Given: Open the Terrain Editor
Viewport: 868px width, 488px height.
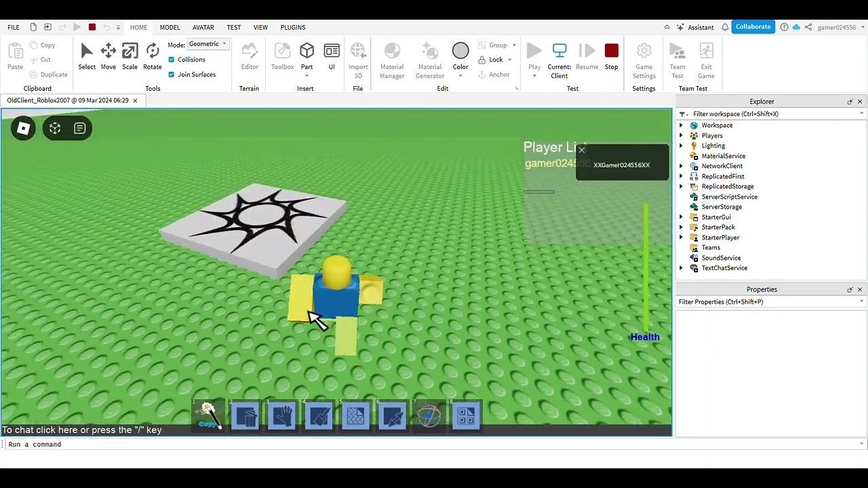Looking at the screenshot, I should coord(250,56).
